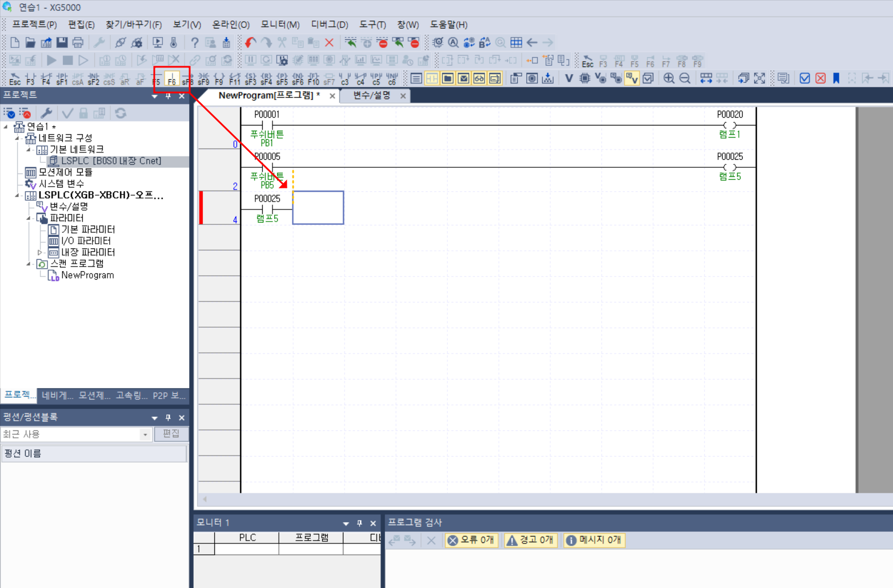Click the wrench icon in project panel toolbar
The width and height of the screenshot is (893, 588).
point(46,113)
